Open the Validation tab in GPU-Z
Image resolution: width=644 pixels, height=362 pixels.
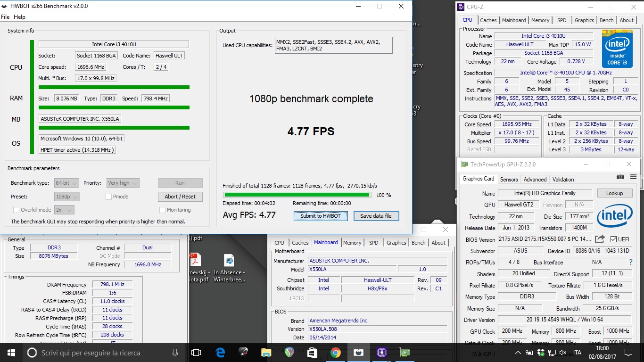[x=563, y=180]
